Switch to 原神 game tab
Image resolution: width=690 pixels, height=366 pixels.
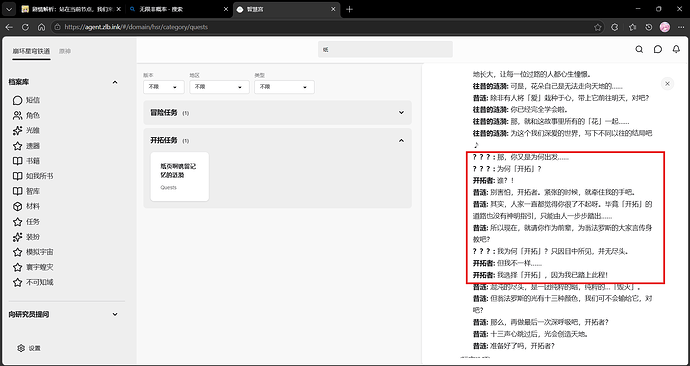[x=65, y=51]
